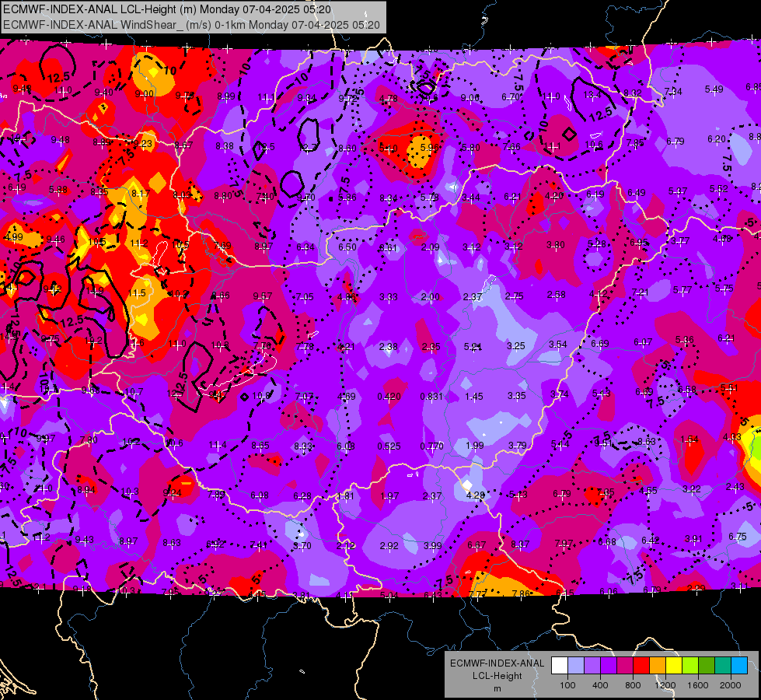Screen dimensions: 761x700
Task: Click the grid value 2.00
Action: (x=430, y=297)
